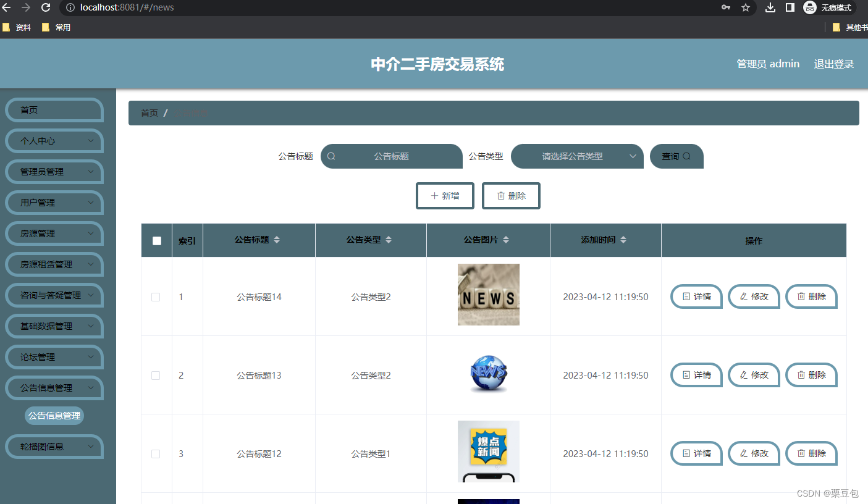Check the row for 公告标题13
This screenshot has height=504, width=868.
point(156,376)
